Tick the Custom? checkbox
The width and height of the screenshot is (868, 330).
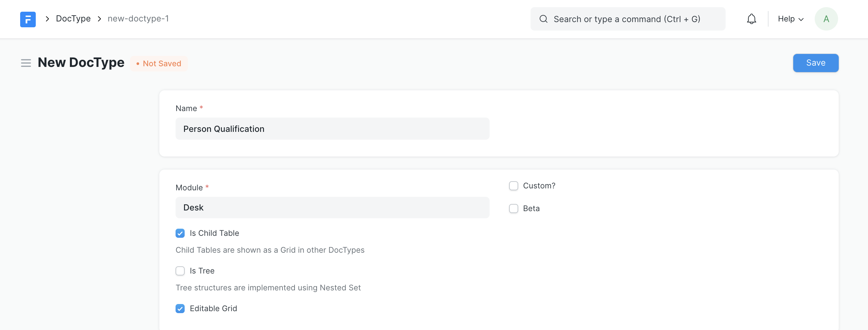(513, 186)
